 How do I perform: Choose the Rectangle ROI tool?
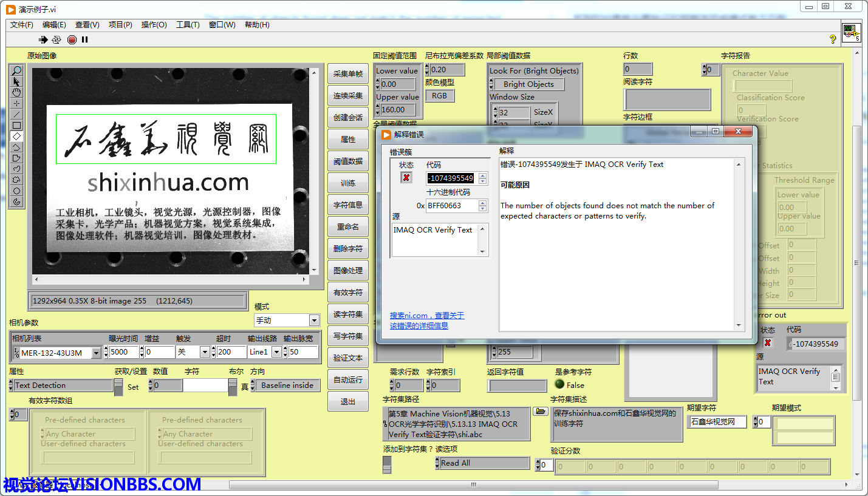[17, 125]
